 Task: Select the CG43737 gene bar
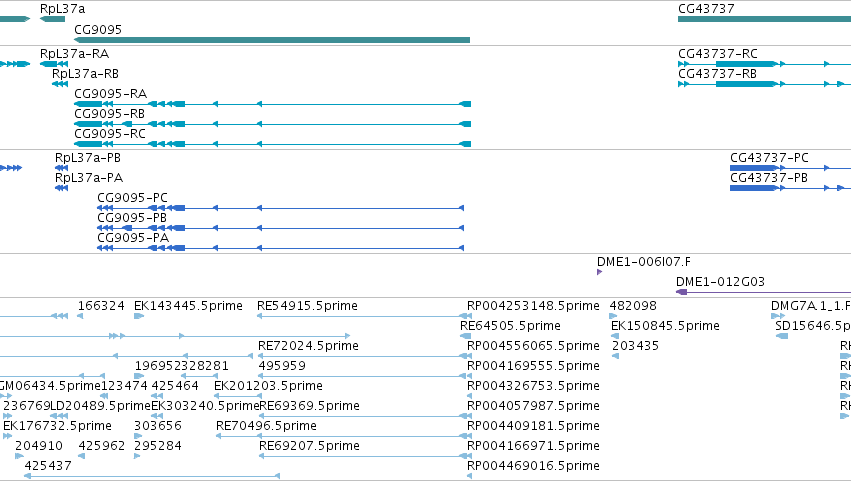pyautogui.click(x=764, y=19)
